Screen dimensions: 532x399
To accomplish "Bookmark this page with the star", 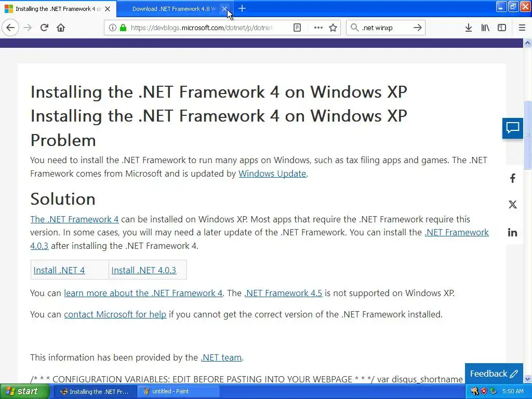I will (333, 28).
